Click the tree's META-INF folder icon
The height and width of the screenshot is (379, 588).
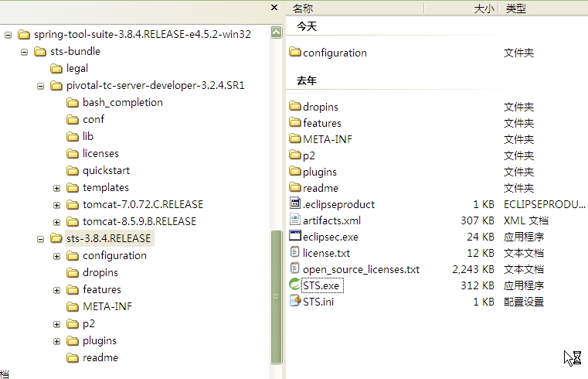point(73,307)
